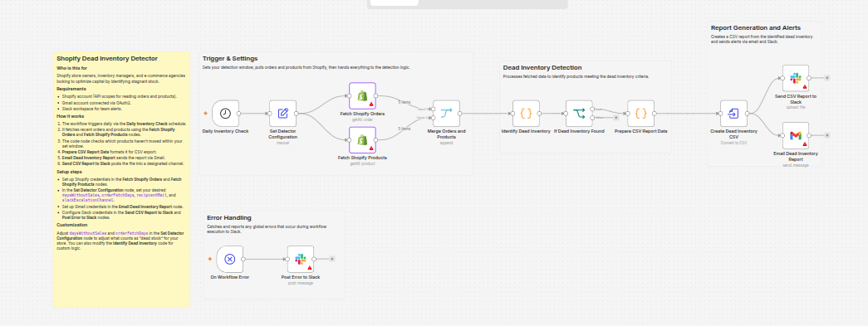Click the 'Who is this for' note heading
The width and height of the screenshot is (868, 326).
(x=72, y=68)
